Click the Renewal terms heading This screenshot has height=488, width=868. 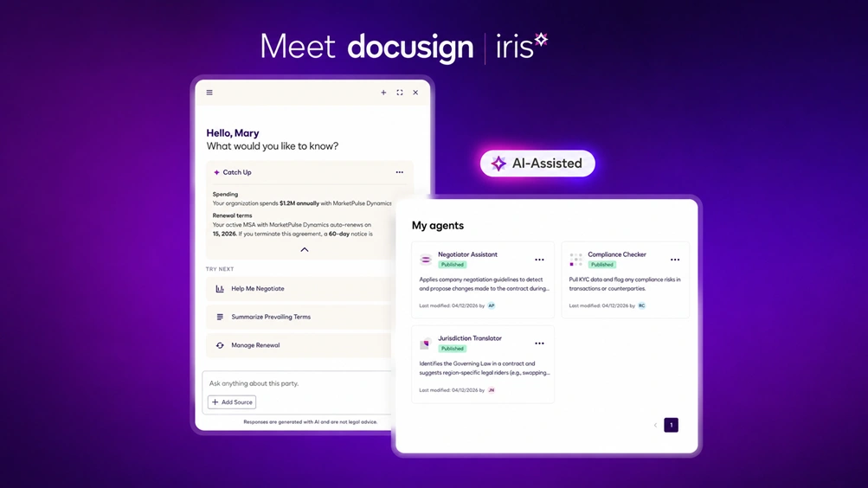pos(232,215)
